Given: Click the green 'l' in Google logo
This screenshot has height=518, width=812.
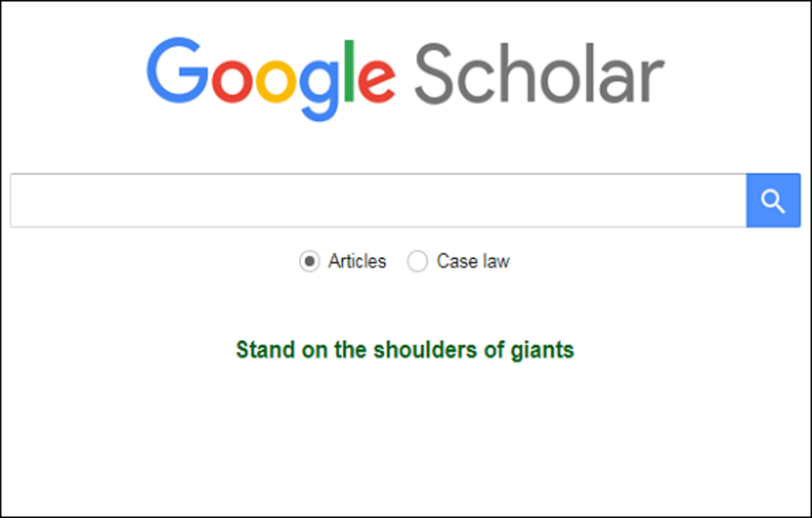Looking at the screenshot, I should [349, 71].
